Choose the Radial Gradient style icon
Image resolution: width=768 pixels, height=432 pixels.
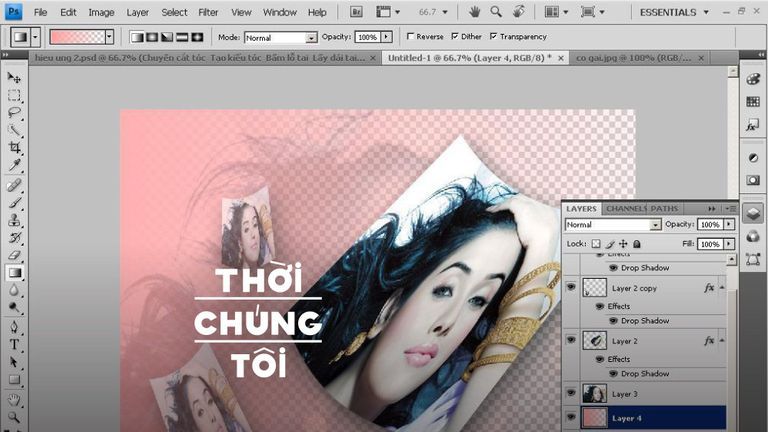[x=152, y=37]
